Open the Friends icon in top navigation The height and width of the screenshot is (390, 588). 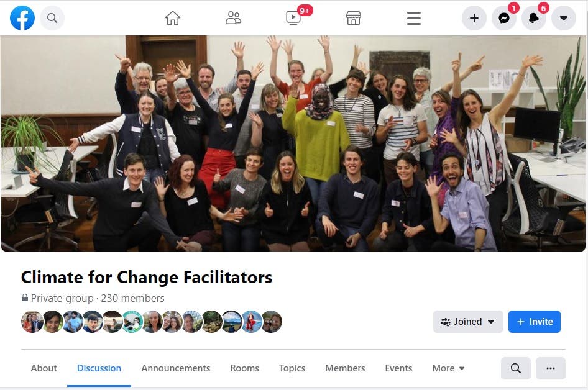click(233, 18)
